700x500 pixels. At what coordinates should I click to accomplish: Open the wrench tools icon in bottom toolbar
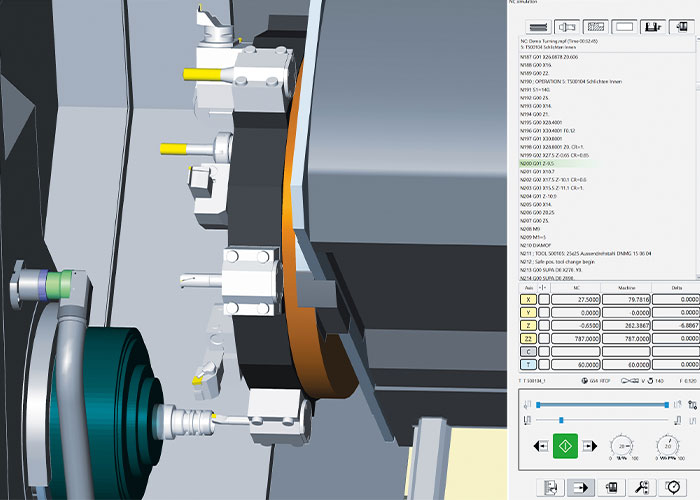tap(642, 487)
